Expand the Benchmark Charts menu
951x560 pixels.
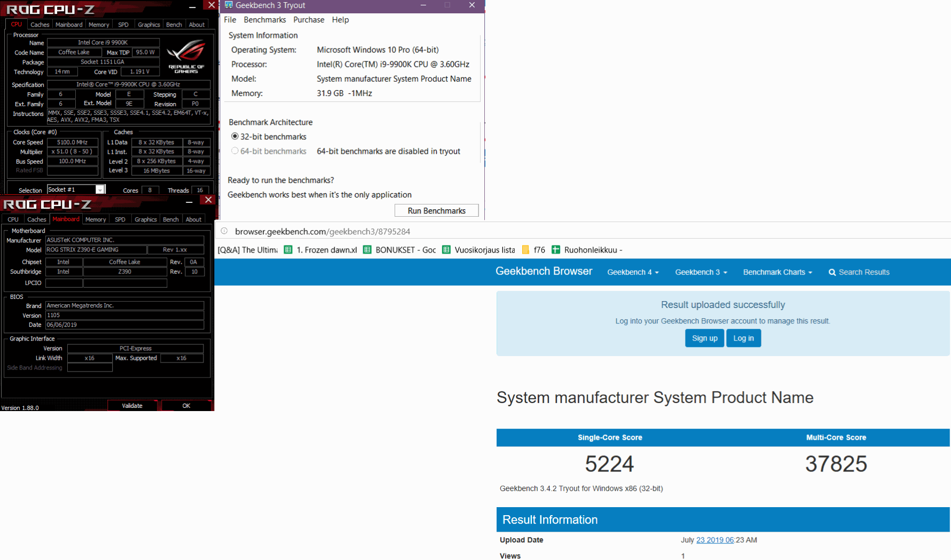click(777, 272)
